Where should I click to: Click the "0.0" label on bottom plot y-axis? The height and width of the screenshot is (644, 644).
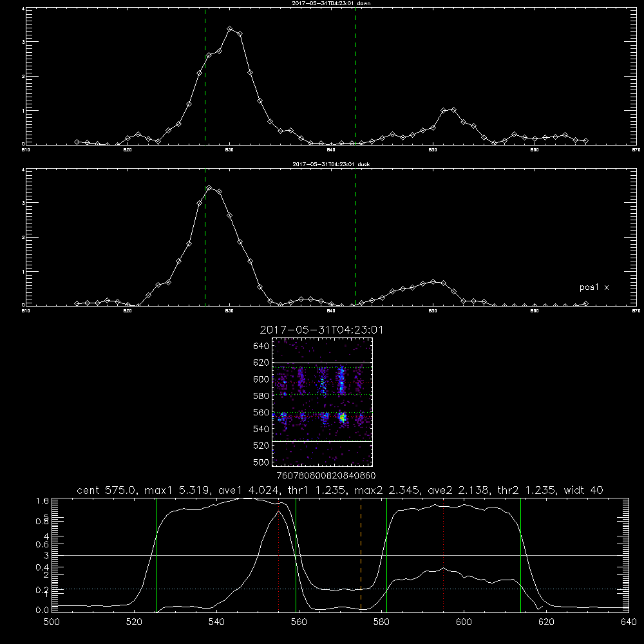(42, 611)
